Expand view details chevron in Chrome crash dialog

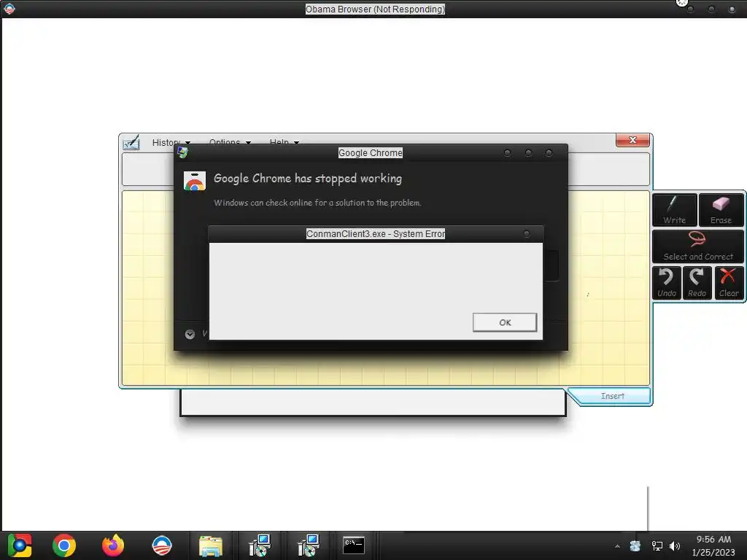190,334
